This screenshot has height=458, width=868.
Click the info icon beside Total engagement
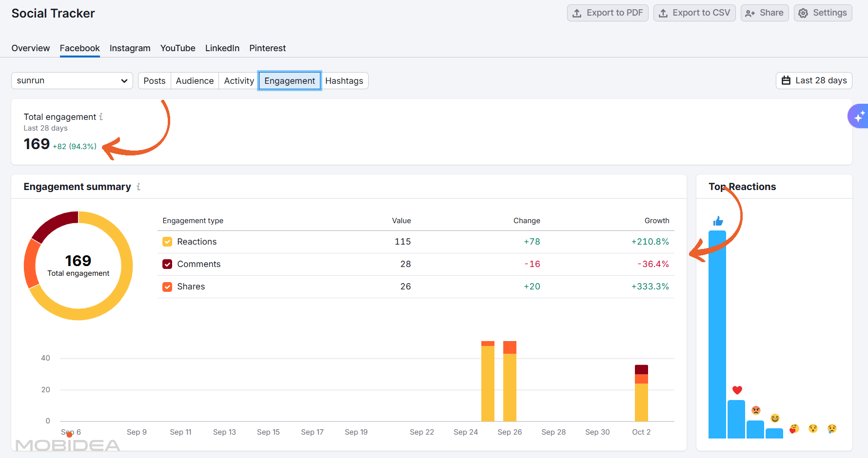tap(101, 116)
